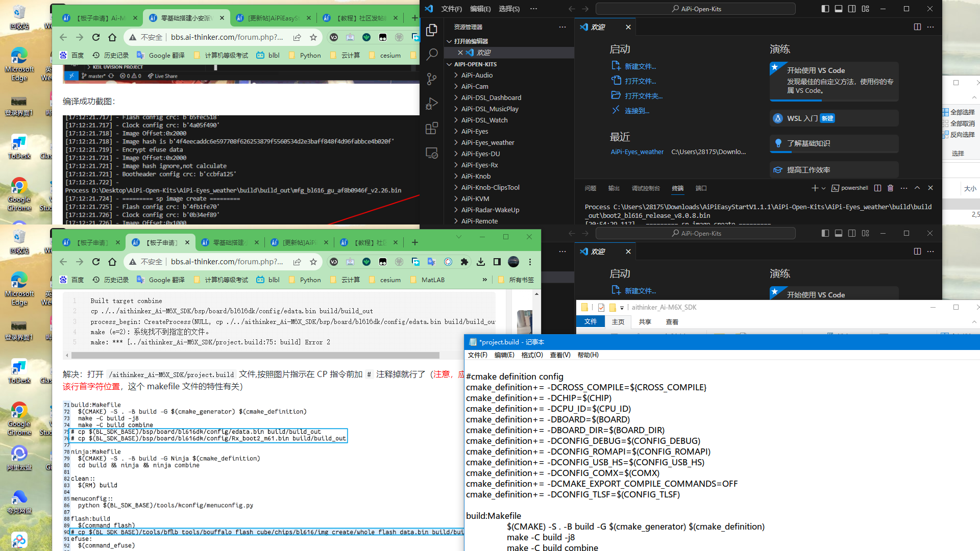
Task: Open Search view in VS Code activity bar
Action: [432, 55]
